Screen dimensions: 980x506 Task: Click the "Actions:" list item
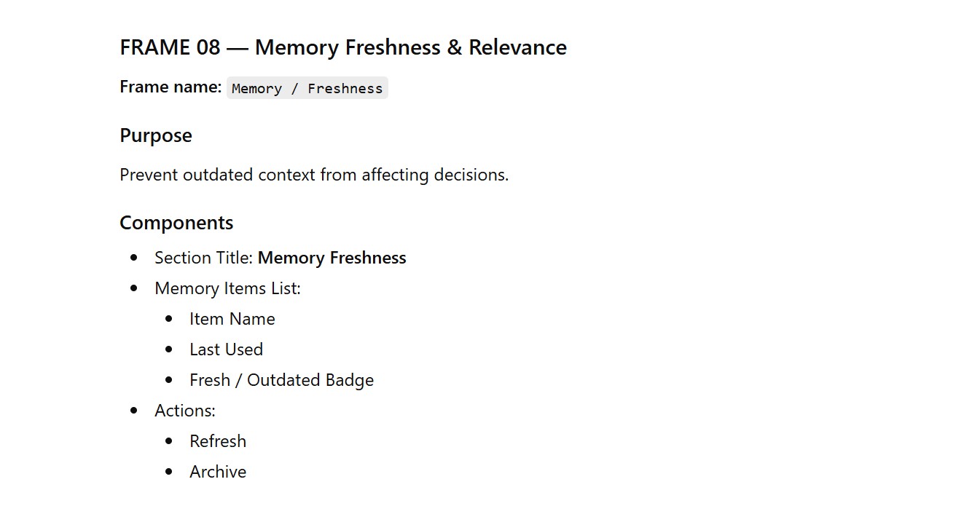click(x=185, y=411)
